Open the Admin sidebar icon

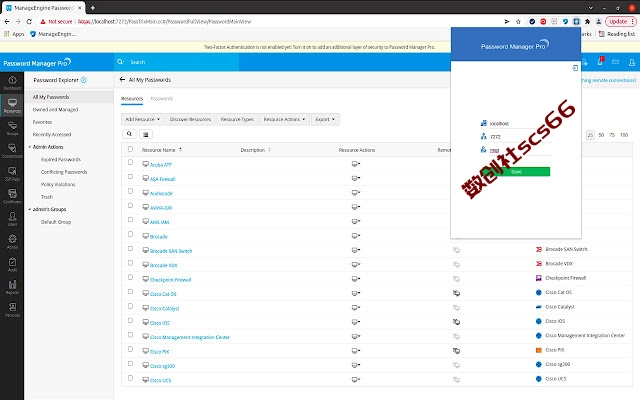click(x=12, y=241)
